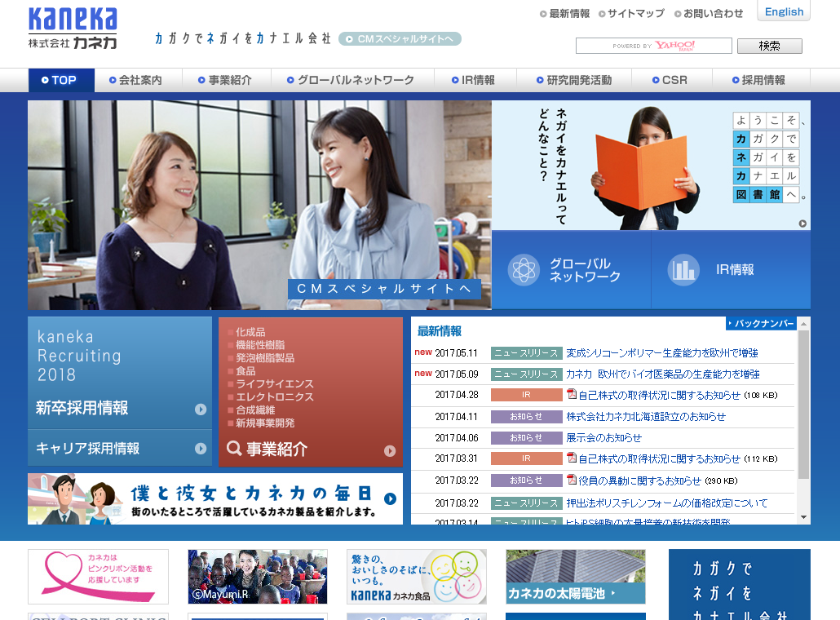840x620 pixels.
Task: Open the CSR menu item
Action: [672, 81]
